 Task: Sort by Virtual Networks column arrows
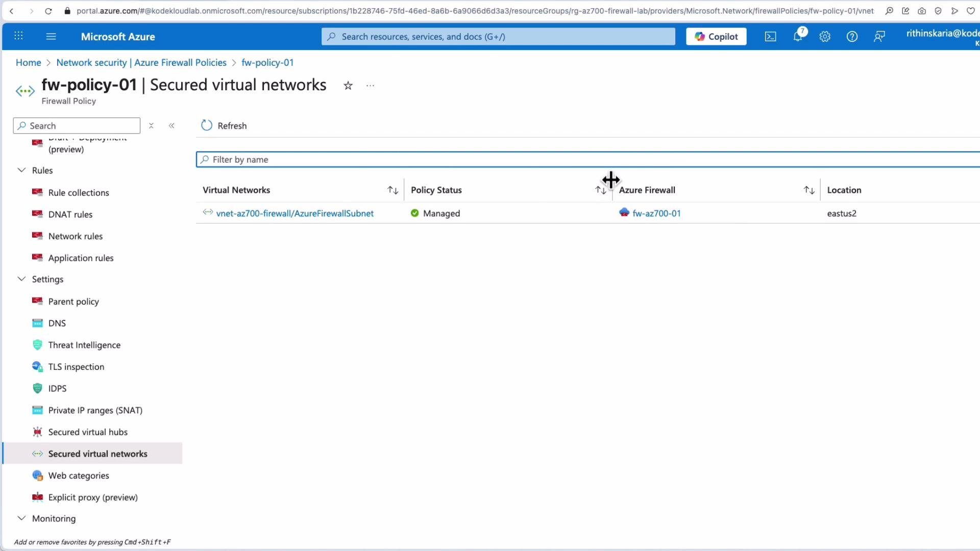point(393,190)
